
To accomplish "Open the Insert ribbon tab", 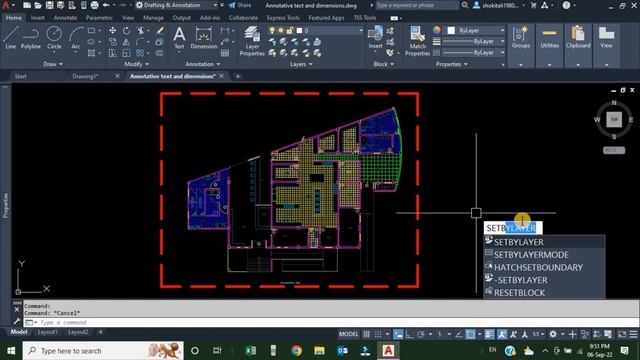I will 37,18.
